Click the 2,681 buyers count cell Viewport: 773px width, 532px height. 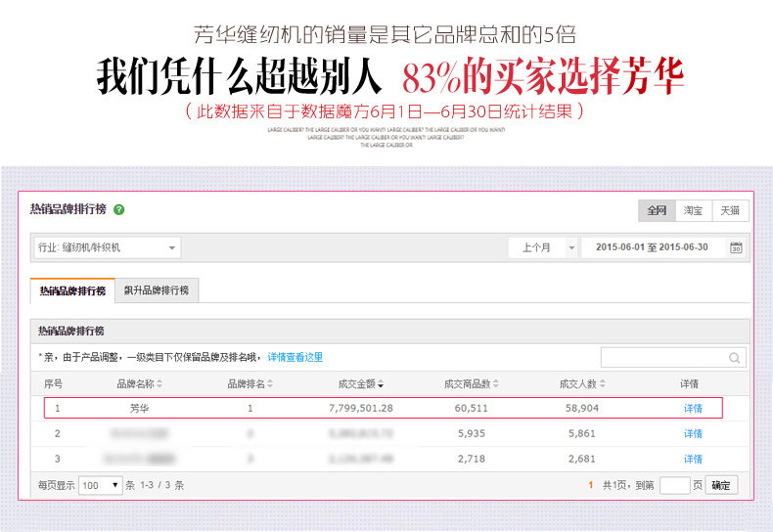(582, 459)
